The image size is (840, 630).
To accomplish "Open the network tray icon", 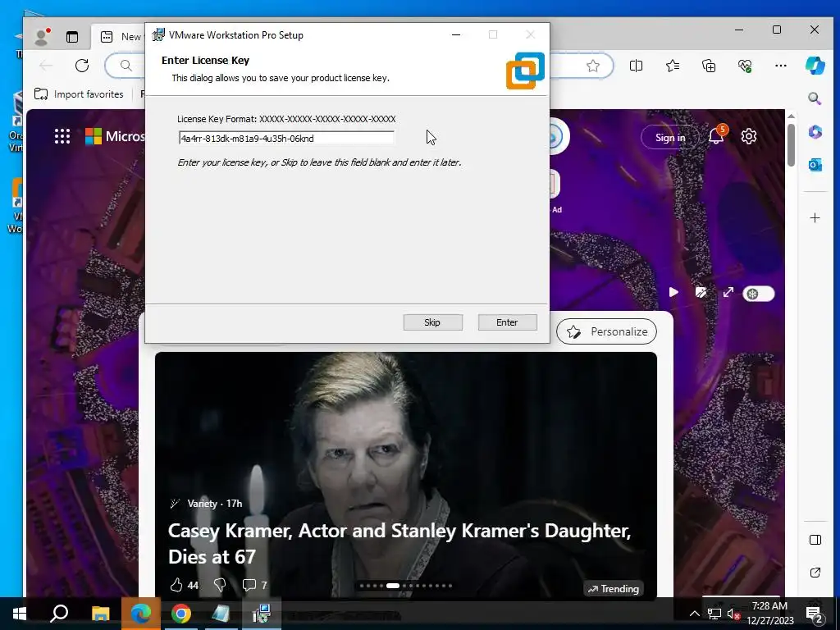I will tap(714, 614).
